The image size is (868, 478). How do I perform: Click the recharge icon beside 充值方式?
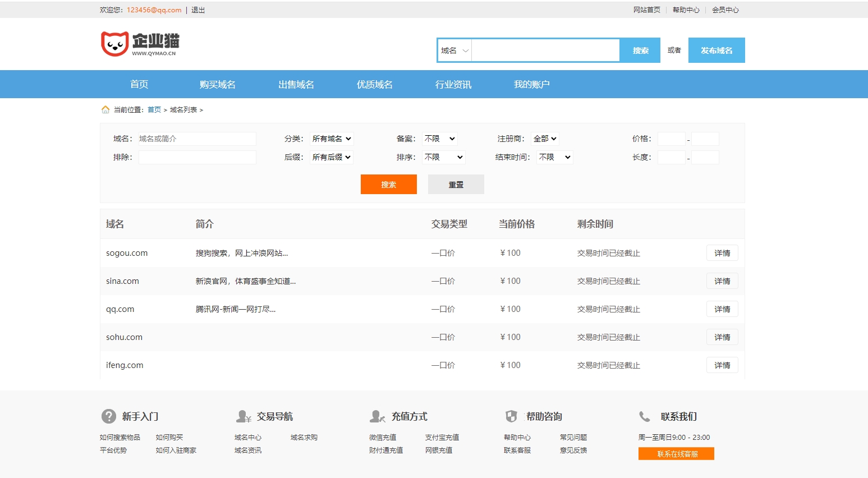[x=378, y=416]
